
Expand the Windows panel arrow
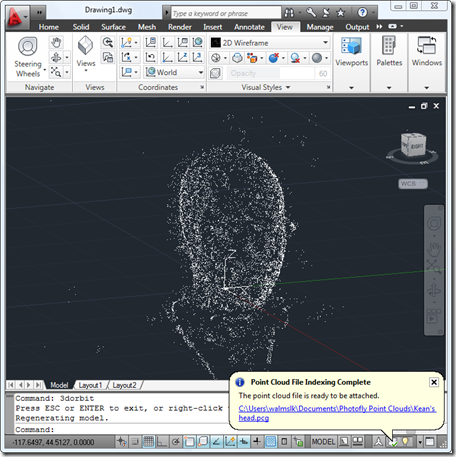tap(427, 88)
